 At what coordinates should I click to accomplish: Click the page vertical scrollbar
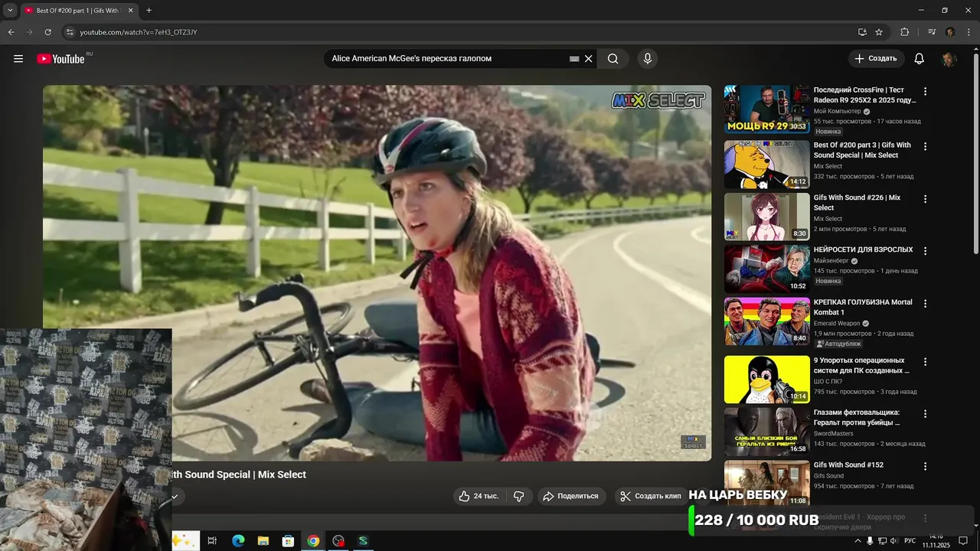[x=975, y=153]
